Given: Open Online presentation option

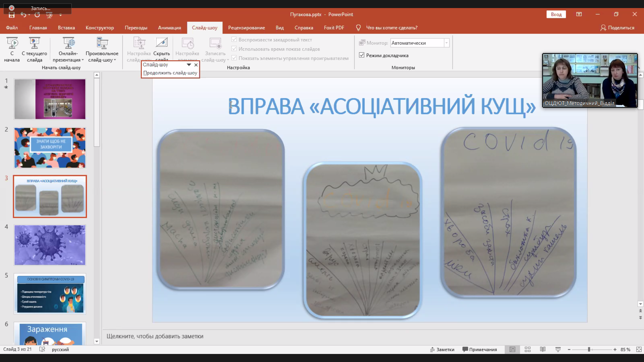Looking at the screenshot, I should [x=68, y=44].
